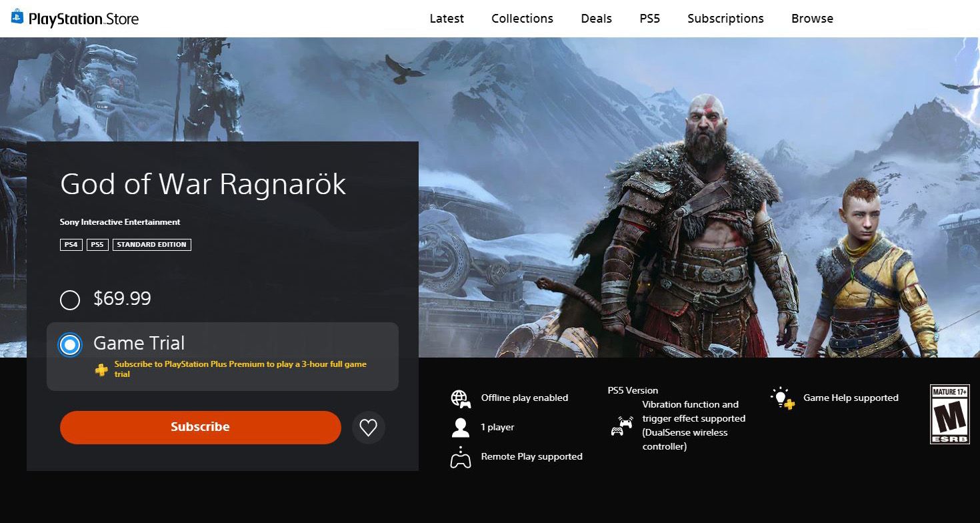Click the Offline play enabled globe icon

pos(461,398)
